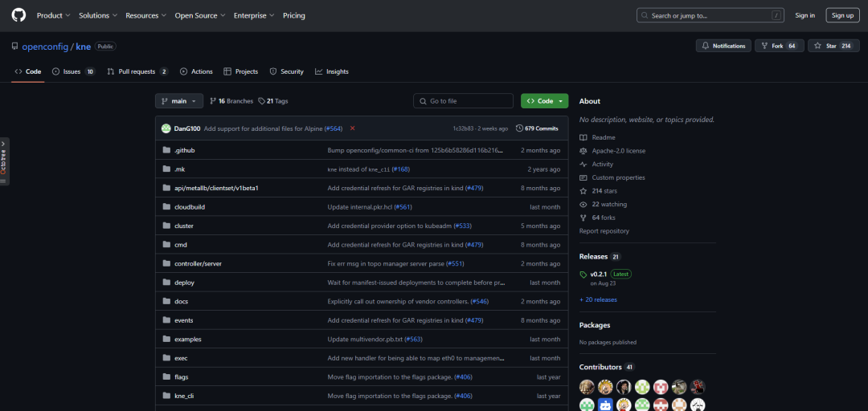Open the cloudbuild folder
Screen dimensions: 868x411
190,207
